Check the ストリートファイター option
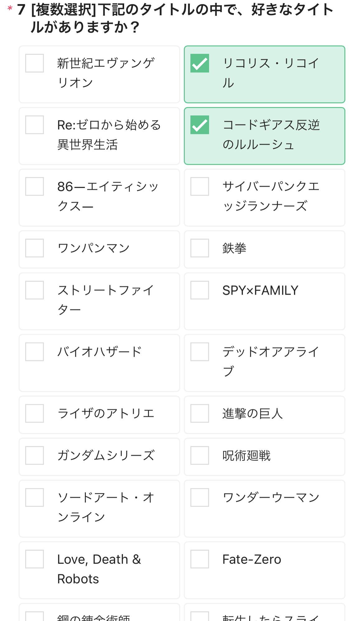The height and width of the screenshot is (621, 364). [35, 290]
